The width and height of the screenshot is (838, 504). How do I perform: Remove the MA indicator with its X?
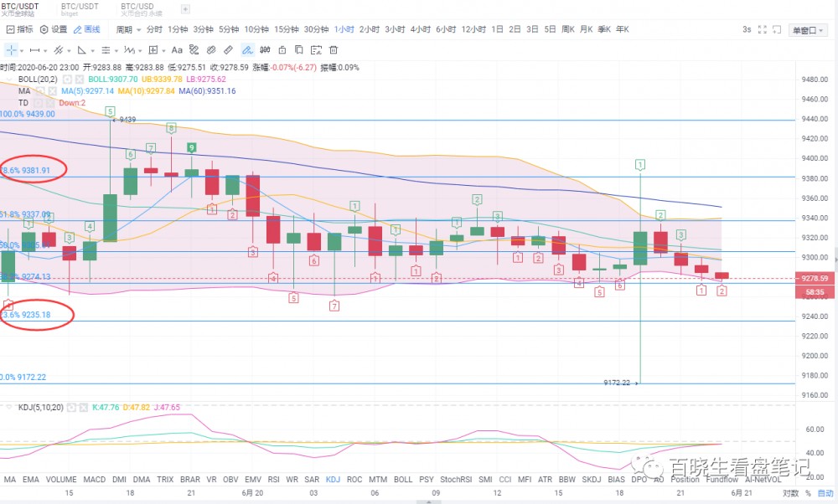[x=52, y=91]
